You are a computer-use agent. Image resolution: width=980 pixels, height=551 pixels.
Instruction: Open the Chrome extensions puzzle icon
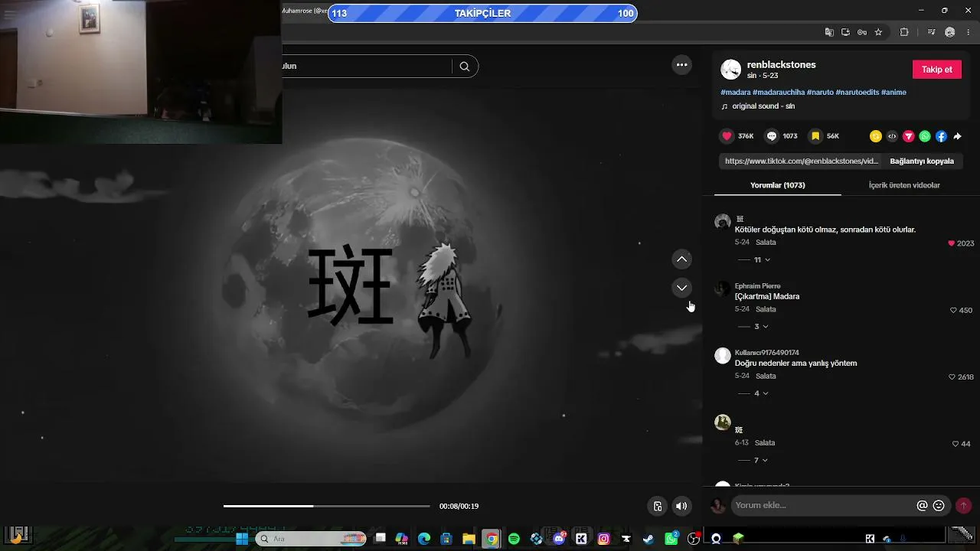[x=904, y=32]
